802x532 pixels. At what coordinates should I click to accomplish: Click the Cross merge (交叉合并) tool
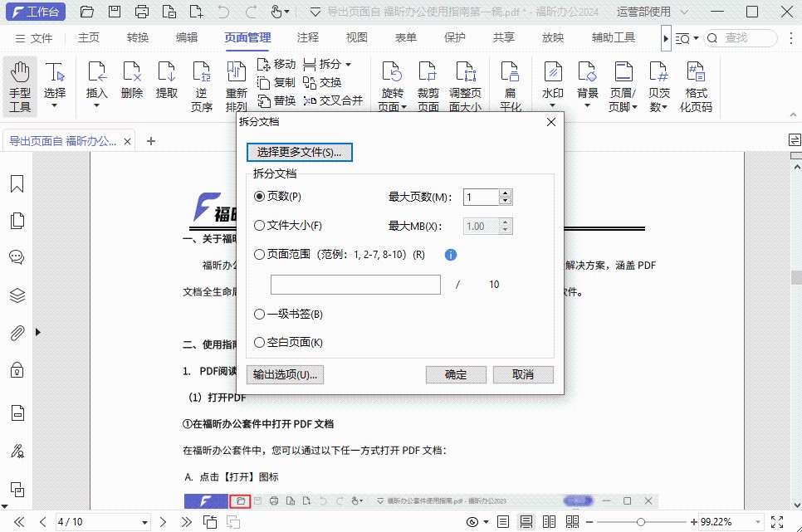333,100
